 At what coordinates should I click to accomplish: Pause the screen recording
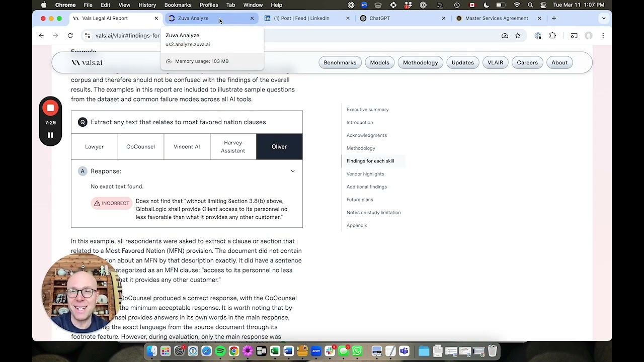coord(50,135)
